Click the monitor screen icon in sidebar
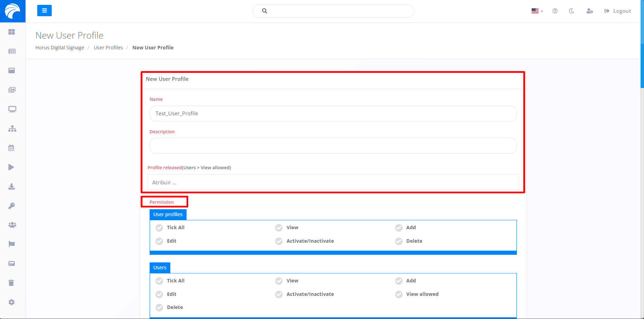 coord(12,109)
